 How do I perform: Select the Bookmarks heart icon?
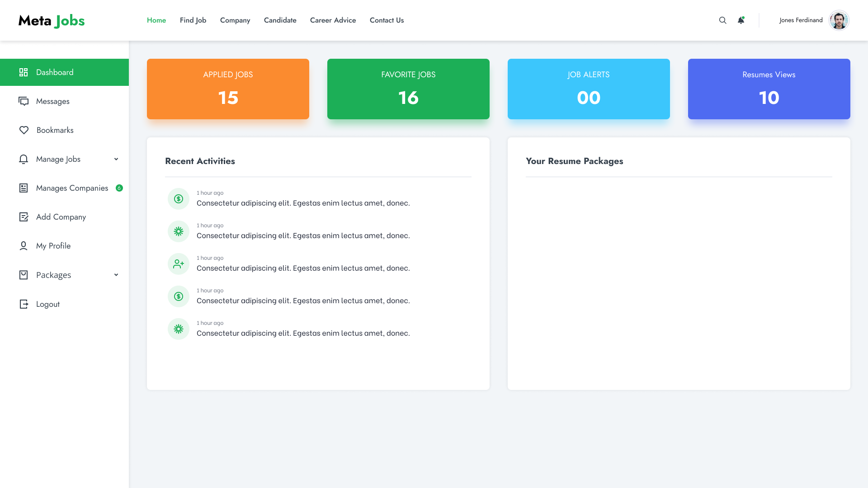coord(24,130)
